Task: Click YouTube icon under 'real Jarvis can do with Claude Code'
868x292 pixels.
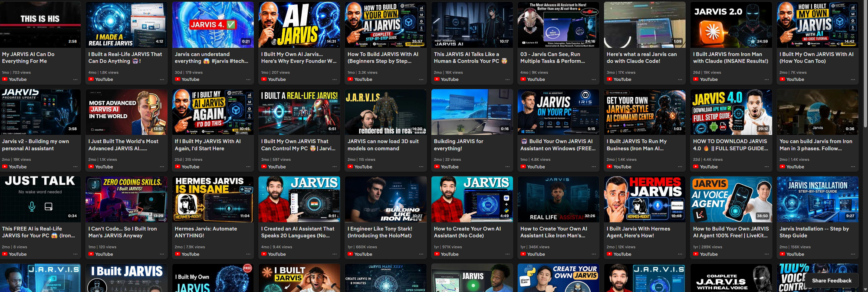Action: pyautogui.click(x=609, y=80)
